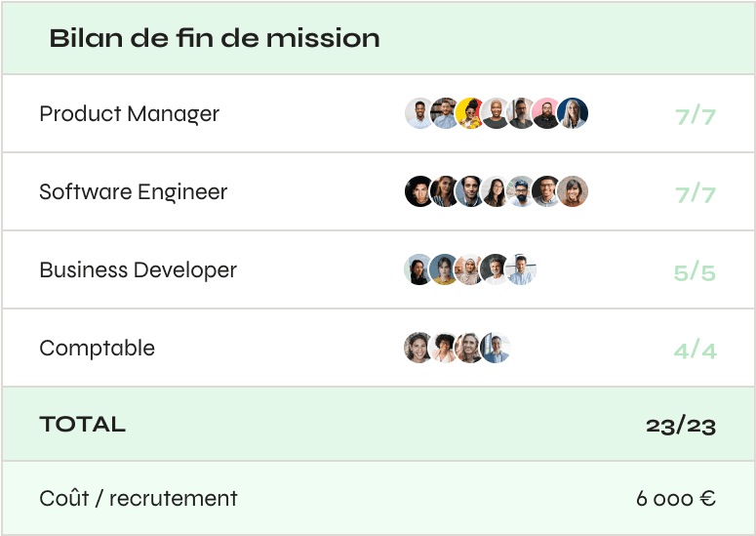Click the 23/23 total value

click(x=681, y=425)
